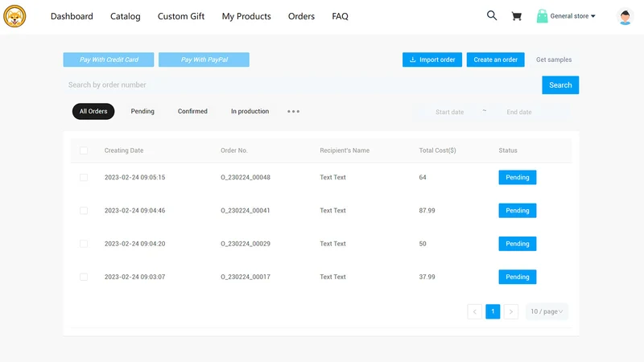This screenshot has width=644, height=362.
Task: Check the box for order O_230224_00048
Action: coord(84,177)
